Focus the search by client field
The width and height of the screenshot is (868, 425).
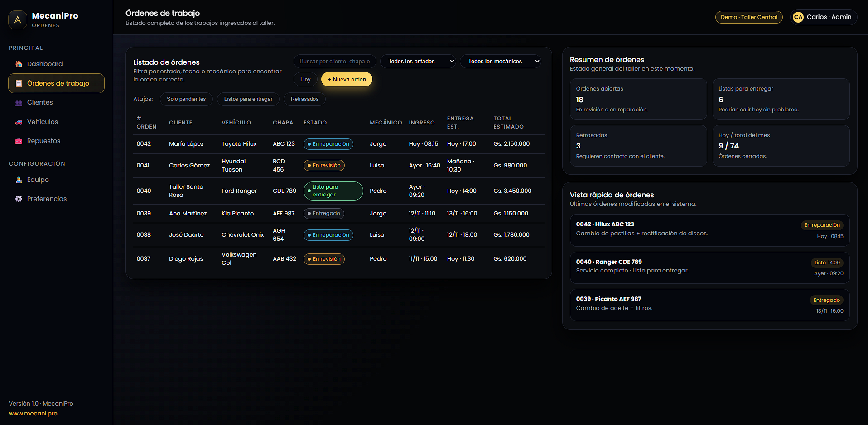point(334,62)
